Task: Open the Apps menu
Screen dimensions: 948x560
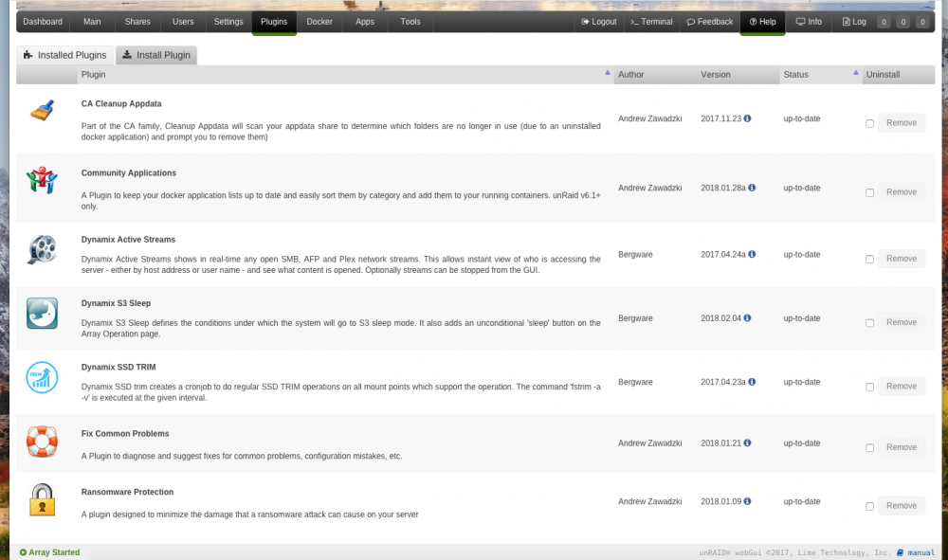Action: 365,22
